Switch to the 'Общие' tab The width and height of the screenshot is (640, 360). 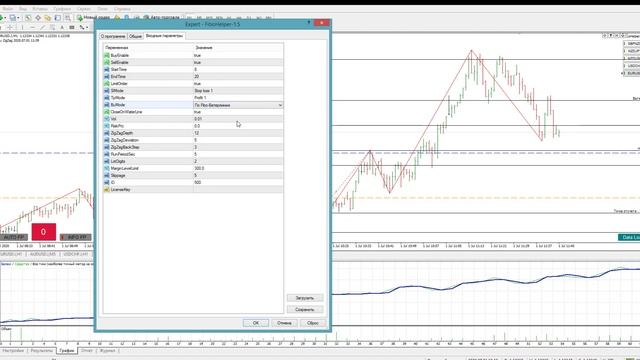click(135, 36)
